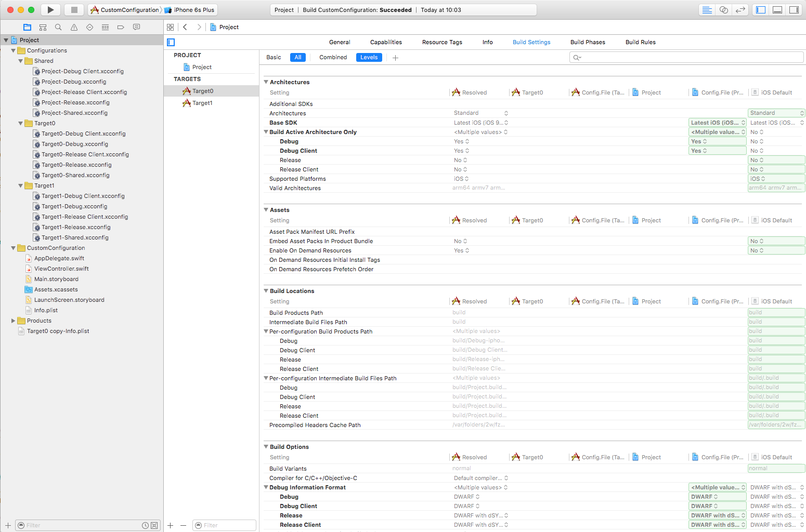
Task: Expand the Products folder
Action: [x=14, y=321]
